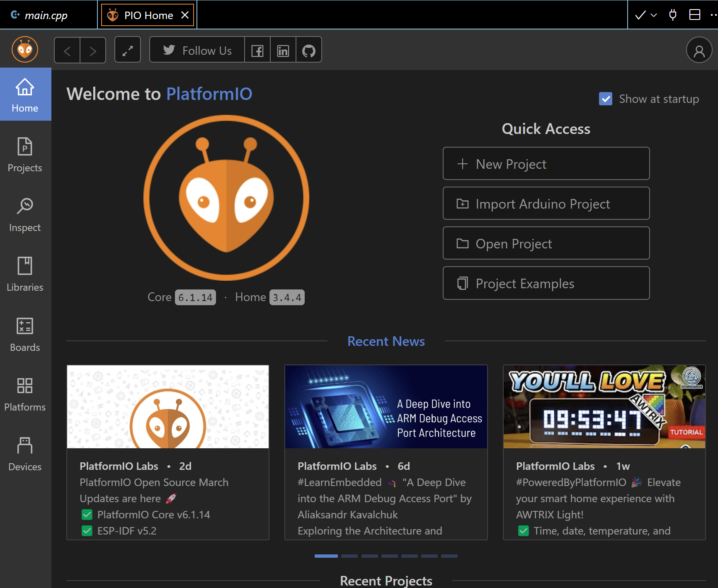Click '#PoweredByPlatformIO' news post text
The width and height of the screenshot is (718, 588).
click(x=571, y=482)
